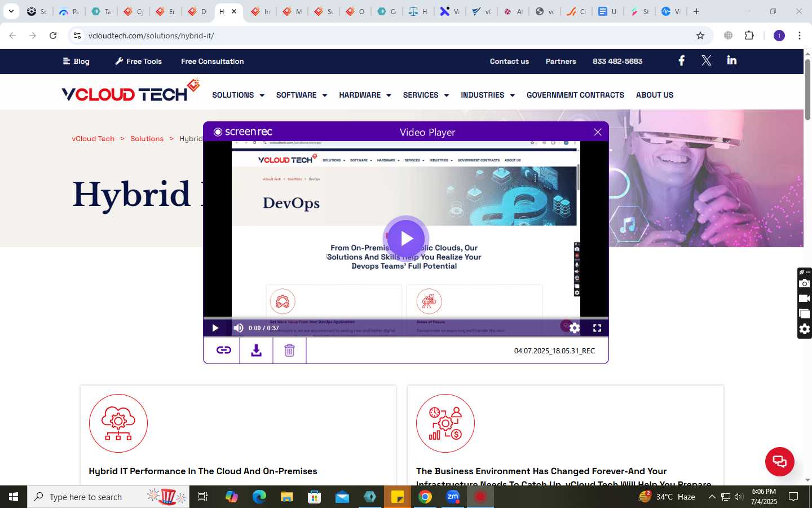Copy the recording's share link
This screenshot has width=812, height=508.
tap(223, 351)
